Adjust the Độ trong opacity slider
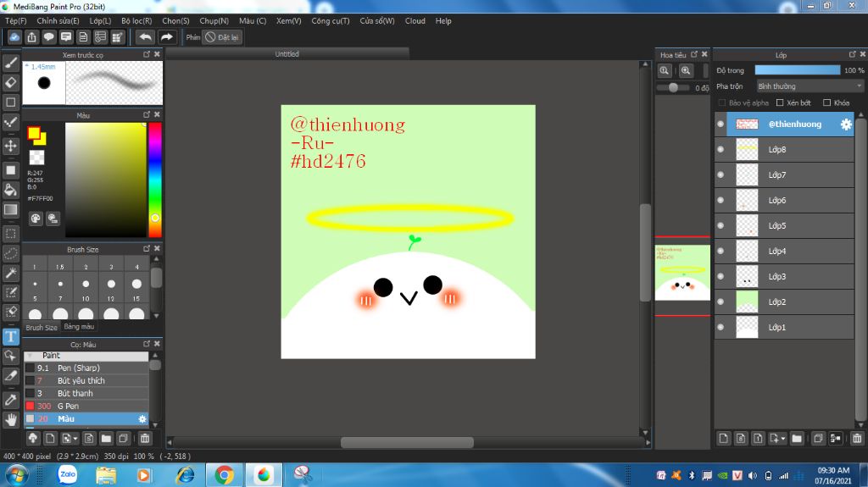This screenshot has height=487, width=868. (797, 70)
